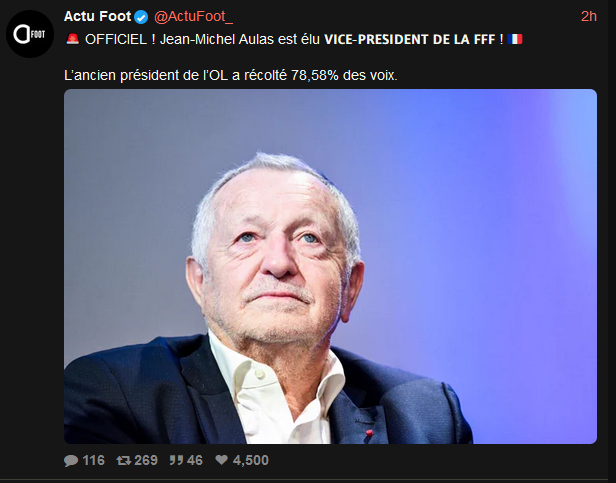
Task: Click the bold VICE-PRESIDENT DE LA FFF text
Action: (x=410, y=39)
